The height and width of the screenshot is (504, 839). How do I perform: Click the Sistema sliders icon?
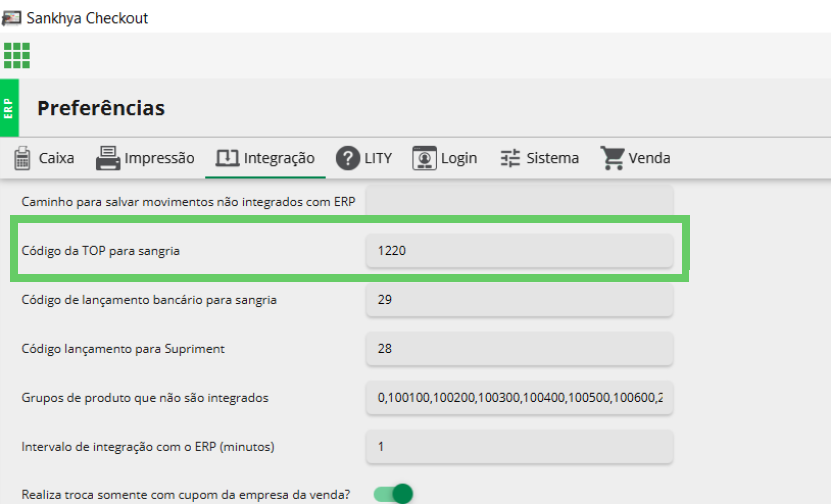pos(510,158)
